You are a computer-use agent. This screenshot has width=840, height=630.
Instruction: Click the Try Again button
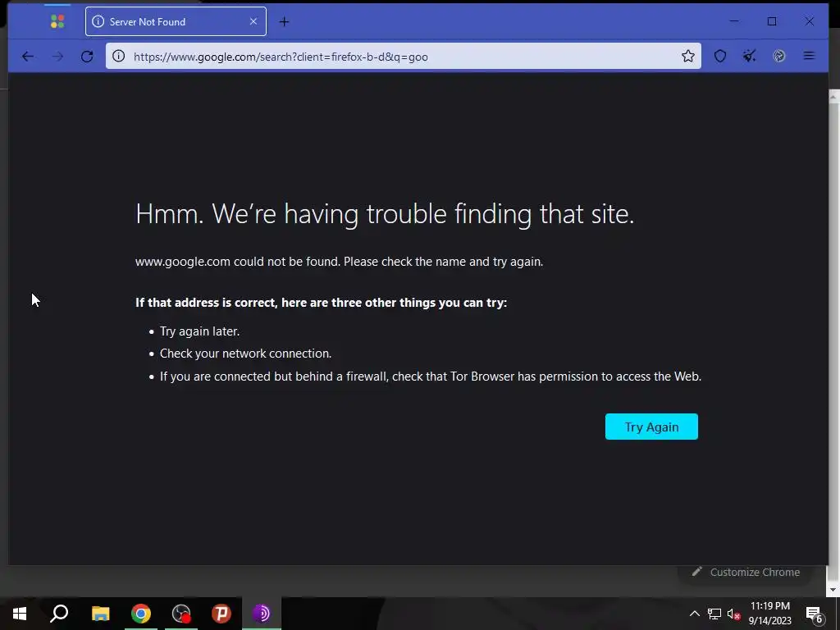point(651,427)
